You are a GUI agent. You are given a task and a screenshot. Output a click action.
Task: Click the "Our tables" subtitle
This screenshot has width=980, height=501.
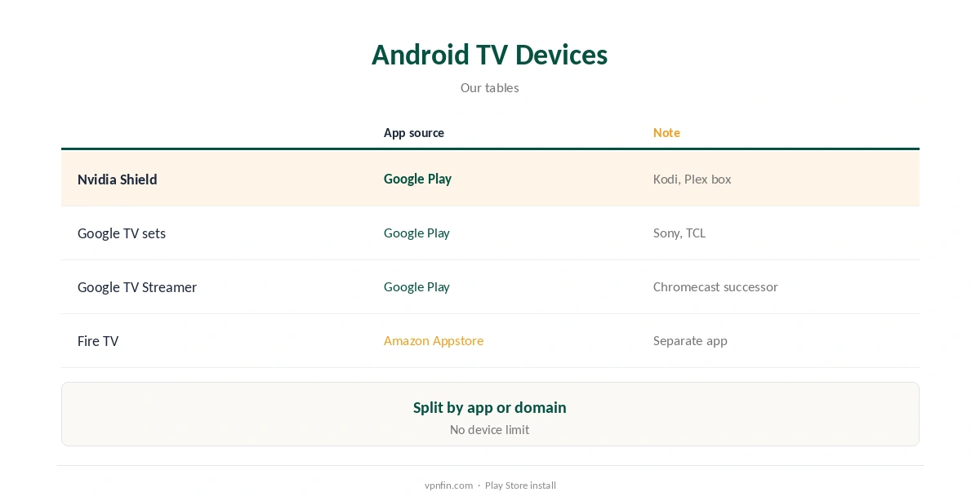(490, 87)
